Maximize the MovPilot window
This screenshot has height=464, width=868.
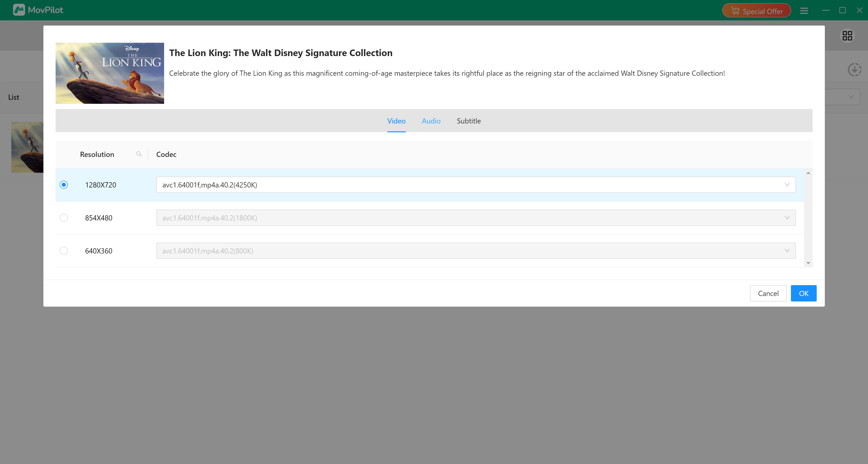(842, 10)
